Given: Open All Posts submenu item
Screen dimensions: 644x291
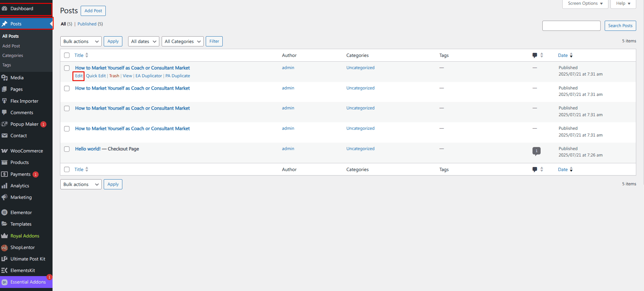Looking at the screenshot, I should [11, 36].
